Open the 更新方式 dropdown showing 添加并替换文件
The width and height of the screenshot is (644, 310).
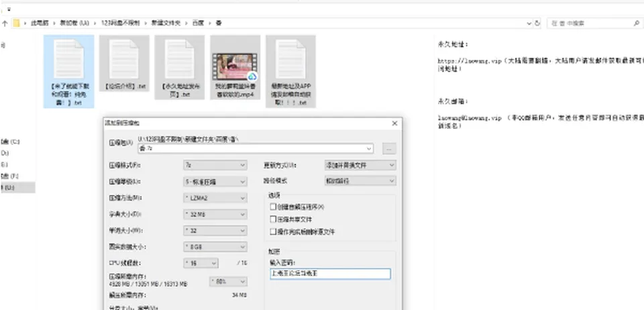click(x=361, y=165)
